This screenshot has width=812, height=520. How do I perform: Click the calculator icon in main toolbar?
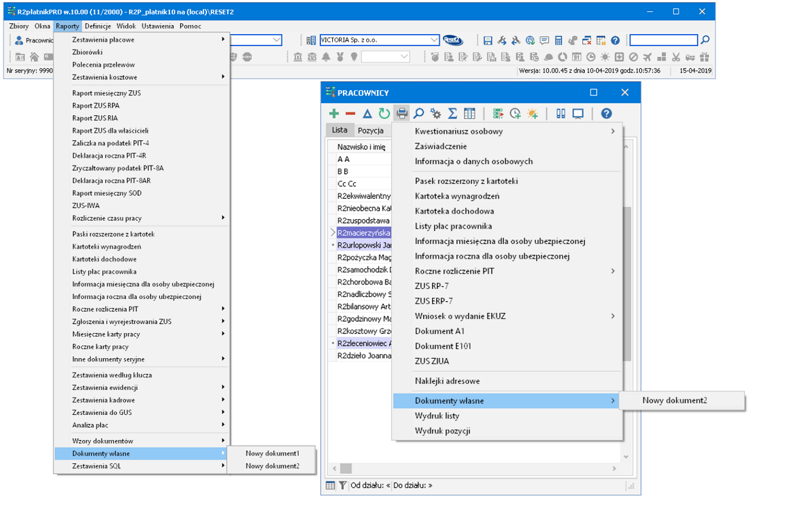point(558,41)
